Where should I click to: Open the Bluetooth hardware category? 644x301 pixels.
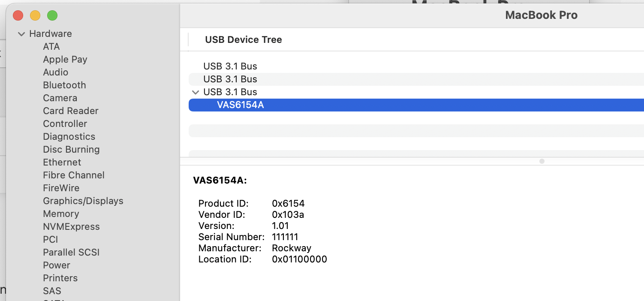[x=64, y=85]
